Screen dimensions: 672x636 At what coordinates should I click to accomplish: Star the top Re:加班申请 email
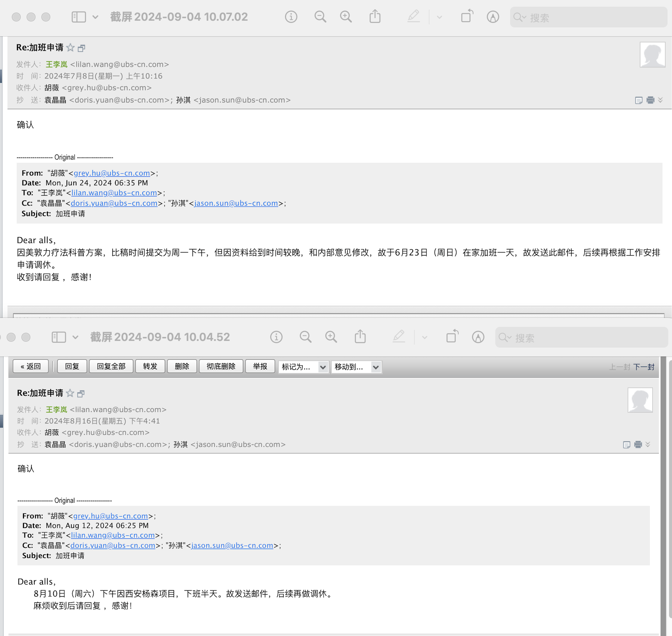(x=70, y=48)
